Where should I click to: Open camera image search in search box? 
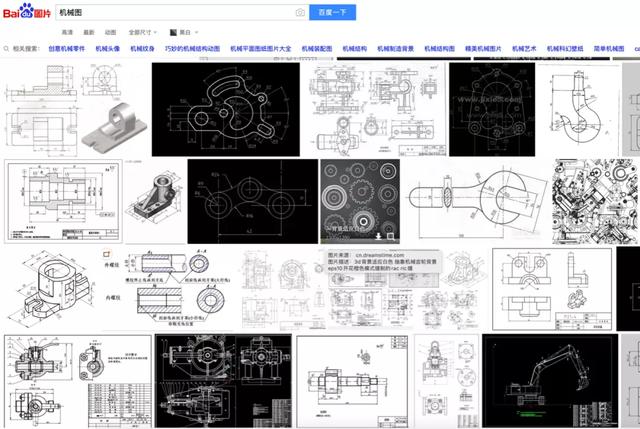(299, 12)
